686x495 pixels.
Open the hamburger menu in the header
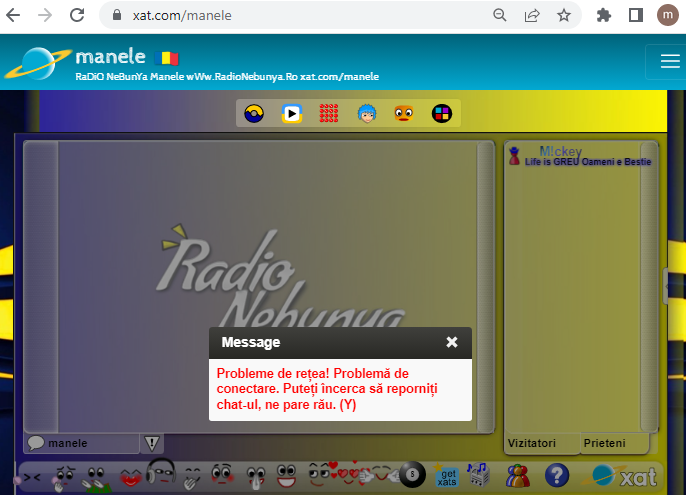click(x=669, y=61)
